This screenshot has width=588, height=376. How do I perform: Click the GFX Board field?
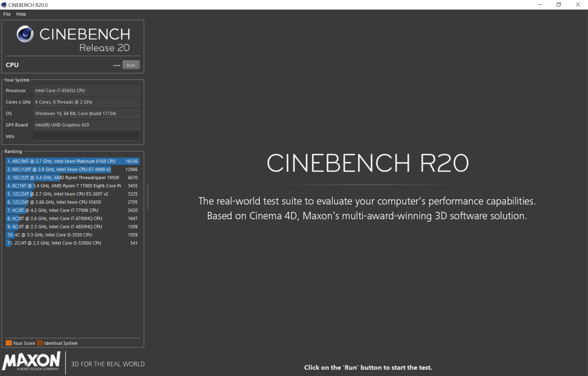click(x=86, y=125)
